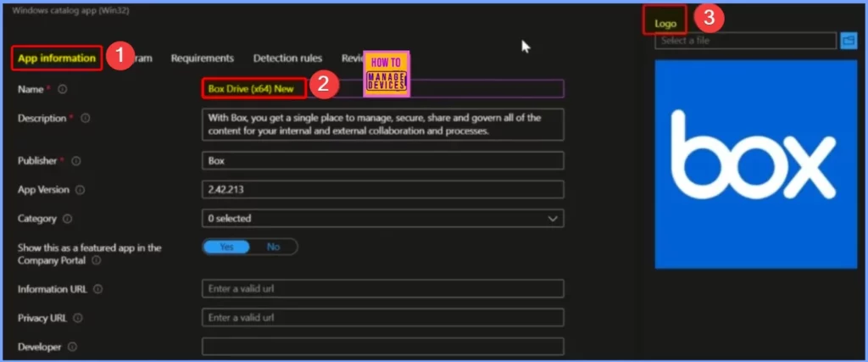
Task: Click the Windows catalog app (Win32) heading
Action: tap(70, 10)
